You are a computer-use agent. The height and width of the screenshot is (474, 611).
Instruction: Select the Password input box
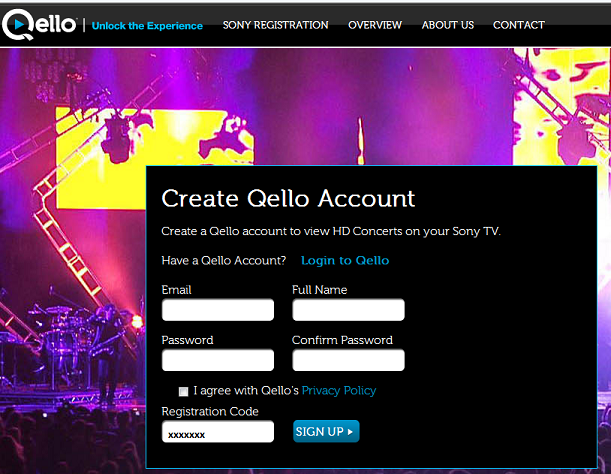click(x=218, y=360)
